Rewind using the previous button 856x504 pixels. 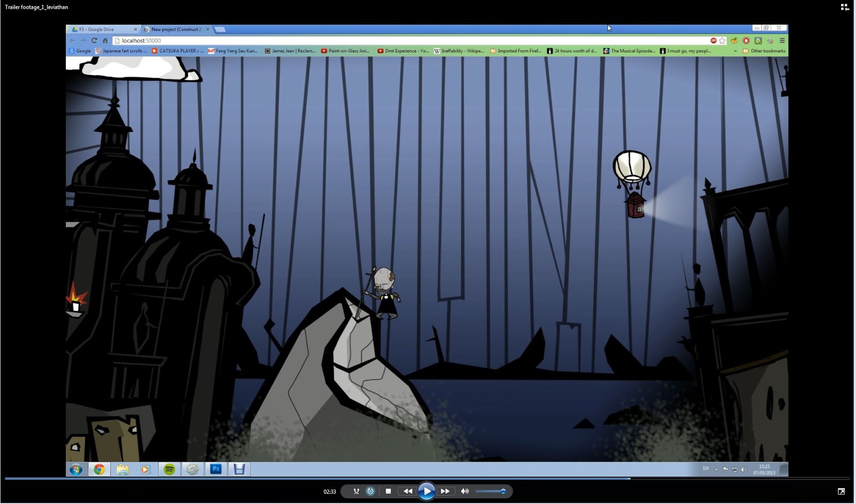pos(408,491)
